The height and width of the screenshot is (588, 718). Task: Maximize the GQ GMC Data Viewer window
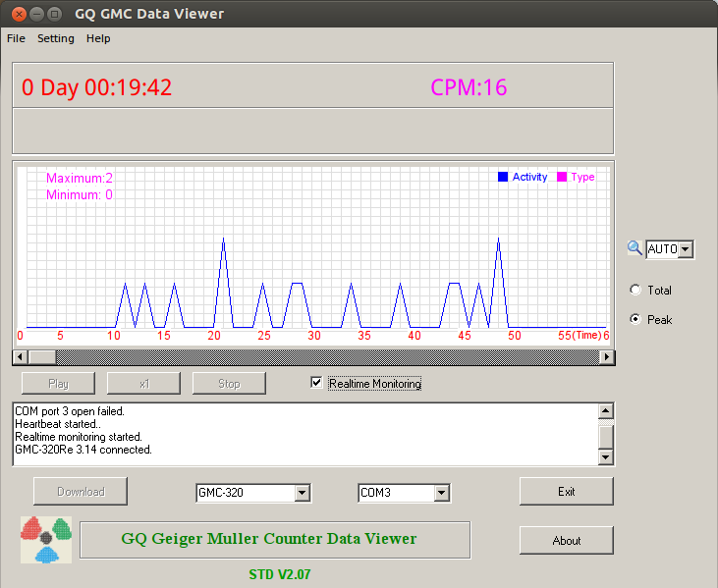[x=54, y=14]
